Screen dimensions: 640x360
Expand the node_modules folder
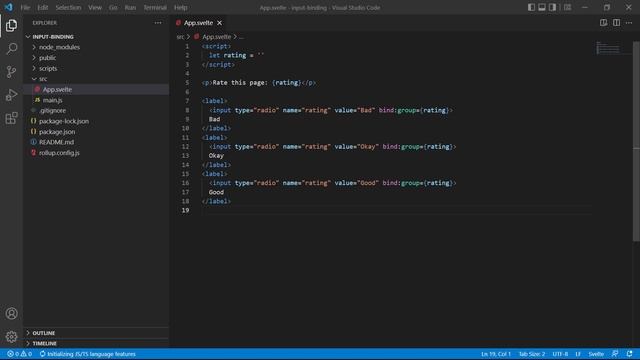(96, 47)
